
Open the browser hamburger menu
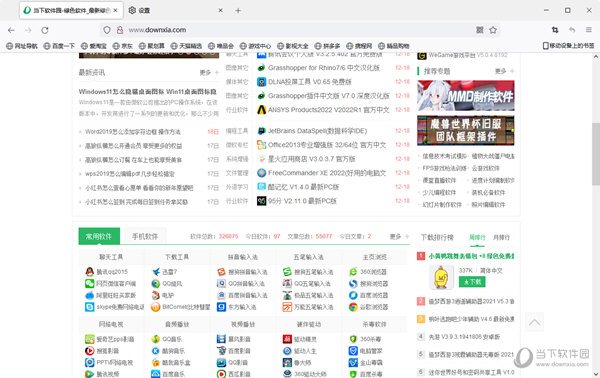(589, 30)
